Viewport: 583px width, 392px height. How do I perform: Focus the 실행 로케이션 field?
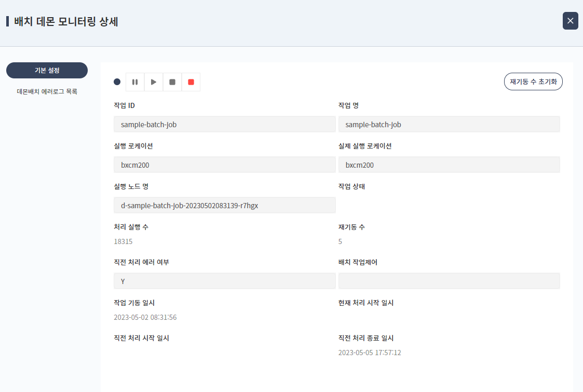pos(224,165)
